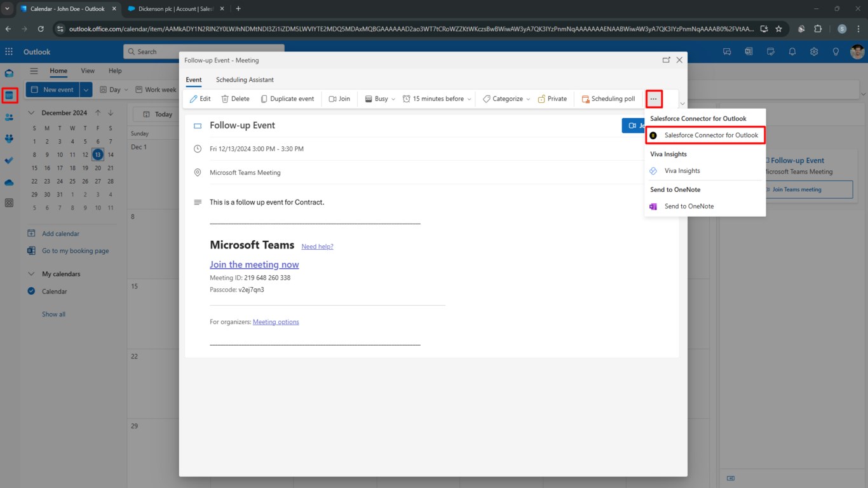
Task: Collapse the My calendars section
Action: coord(32,274)
